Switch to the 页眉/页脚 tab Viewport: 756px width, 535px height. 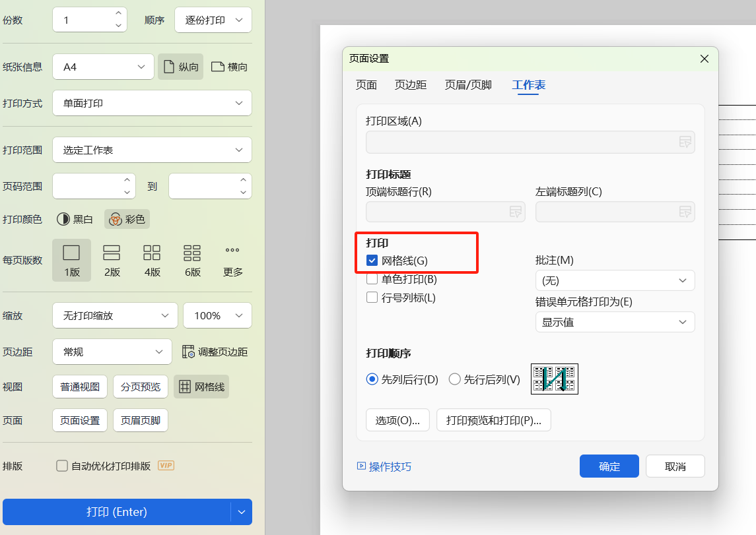[x=468, y=84]
